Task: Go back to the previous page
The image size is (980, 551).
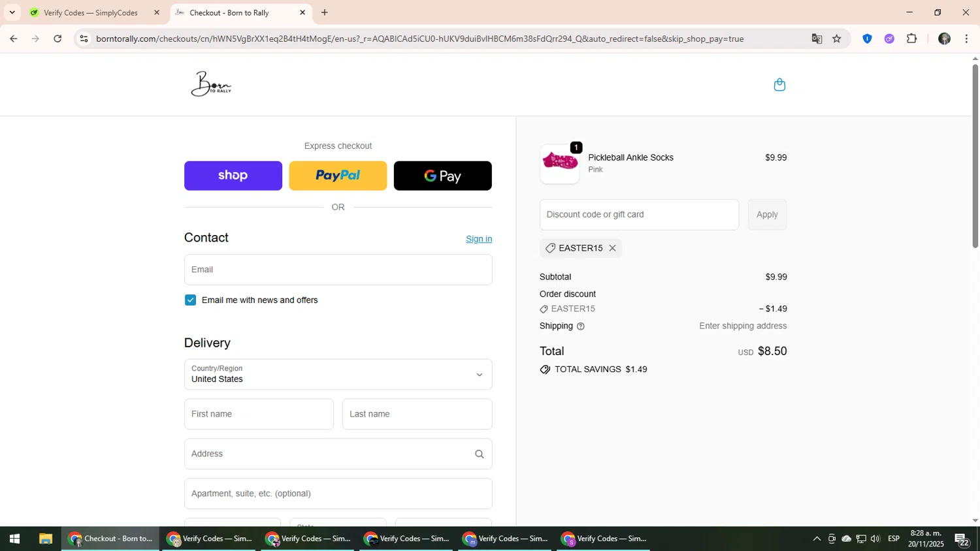Action: click(13, 39)
